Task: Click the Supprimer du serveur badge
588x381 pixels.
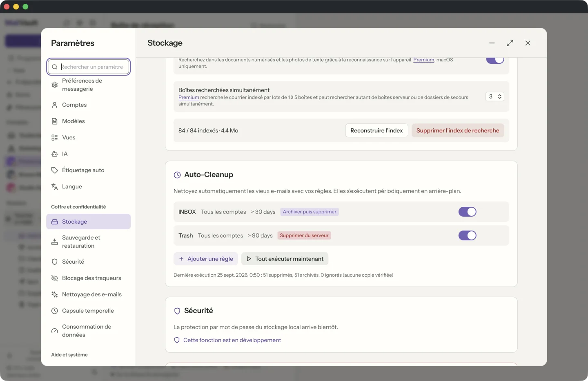Action: (x=304, y=235)
